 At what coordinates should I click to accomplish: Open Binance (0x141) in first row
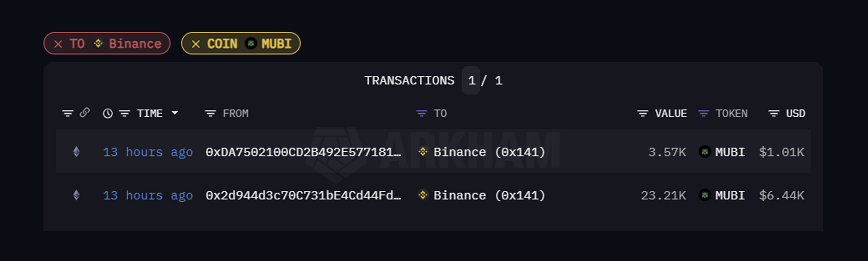488,152
